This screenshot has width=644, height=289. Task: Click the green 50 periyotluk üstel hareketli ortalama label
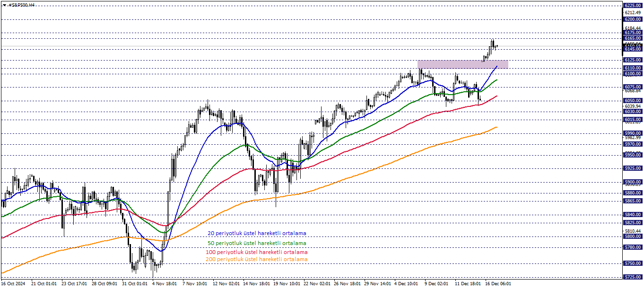pos(257,243)
